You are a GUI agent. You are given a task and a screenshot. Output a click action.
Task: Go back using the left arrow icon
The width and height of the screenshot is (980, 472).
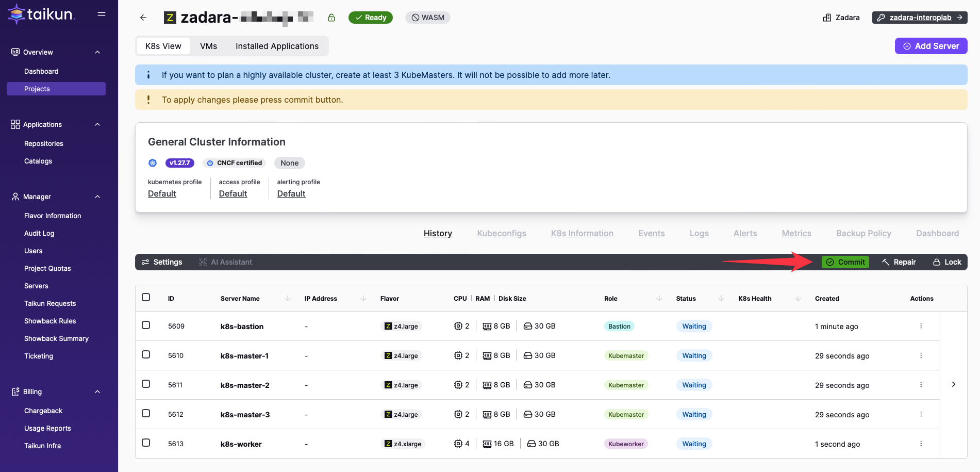(143, 18)
